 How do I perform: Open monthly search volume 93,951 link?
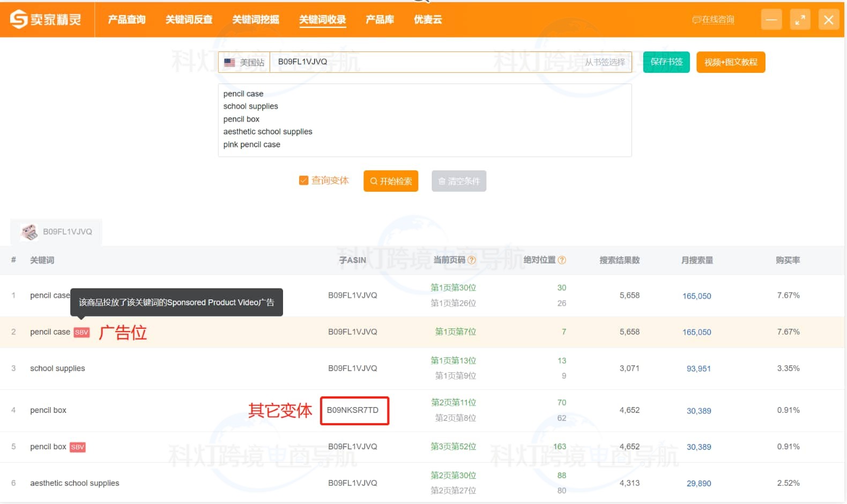699,368
